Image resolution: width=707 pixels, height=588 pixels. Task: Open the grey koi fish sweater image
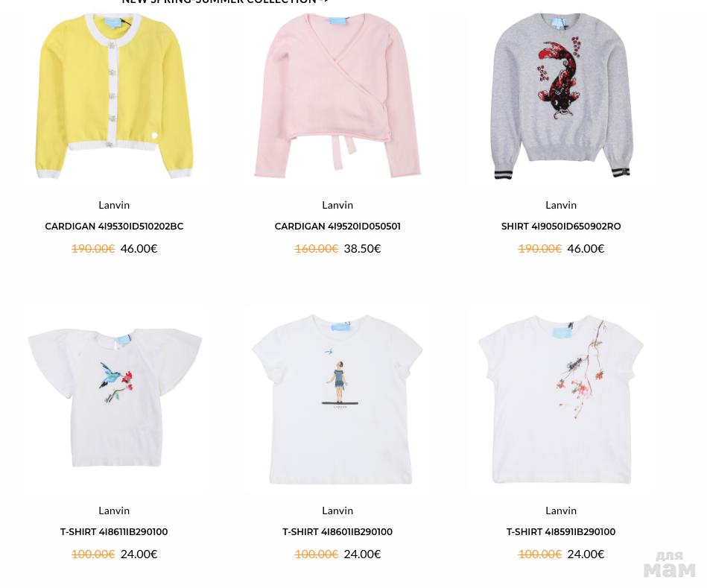point(561,96)
